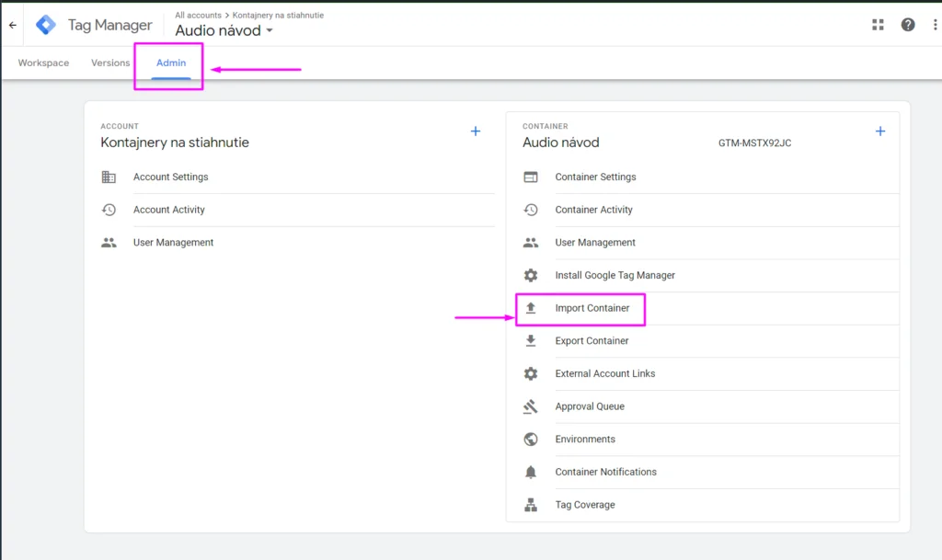This screenshot has height=560, width=942.
Task: Click the Container Activity history icon
Action: [531, 210]
